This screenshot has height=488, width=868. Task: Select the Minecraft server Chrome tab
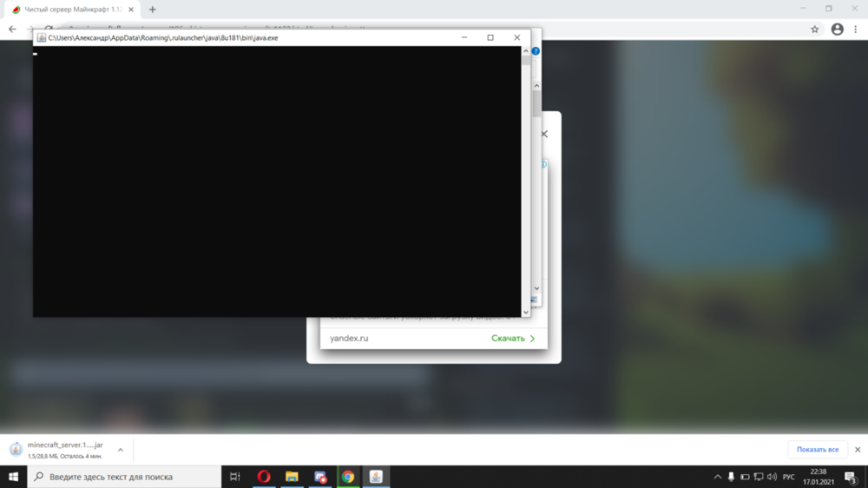point(72,10)
